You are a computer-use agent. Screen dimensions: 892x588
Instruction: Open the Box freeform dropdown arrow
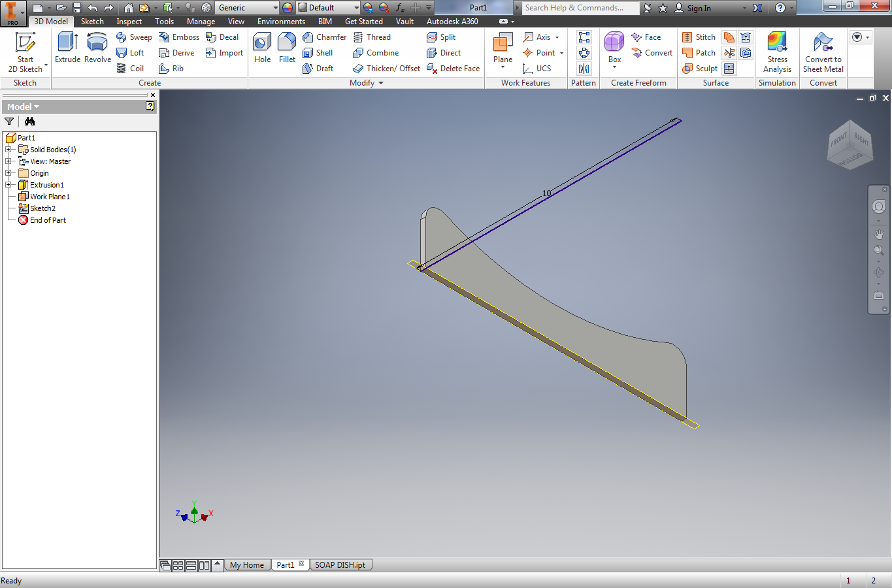[x=614, y=67]
